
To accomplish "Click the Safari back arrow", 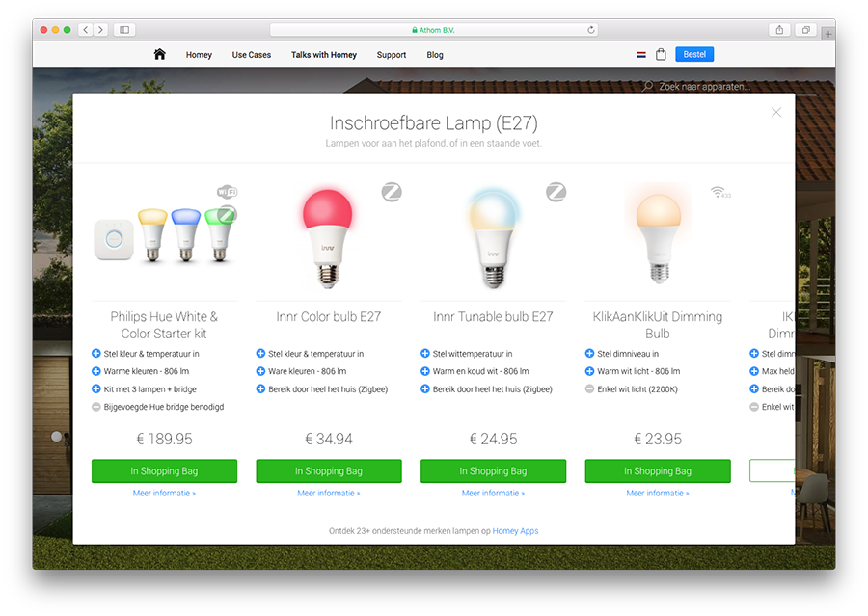I will pos(85,30).
